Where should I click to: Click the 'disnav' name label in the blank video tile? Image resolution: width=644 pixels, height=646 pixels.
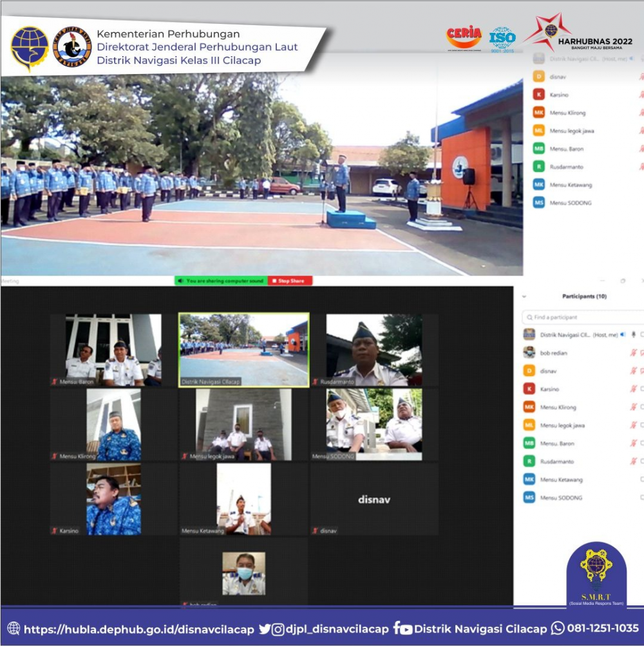(328, 531)
